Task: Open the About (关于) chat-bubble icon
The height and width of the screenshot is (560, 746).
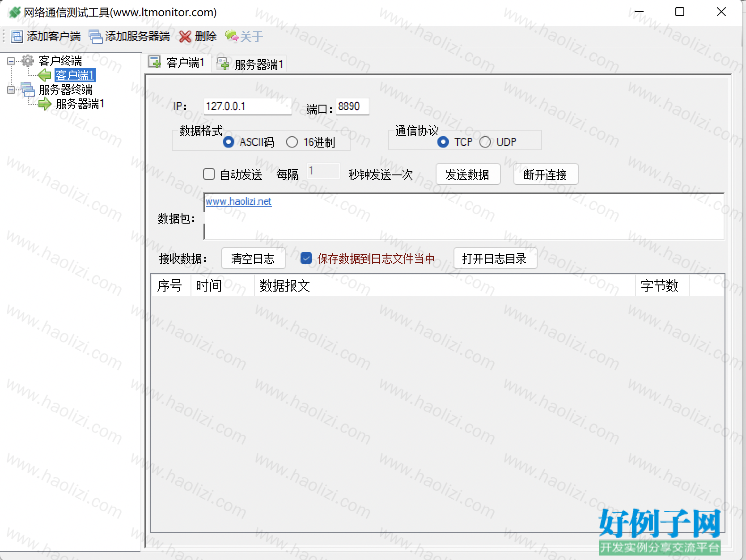Action: 232,36
